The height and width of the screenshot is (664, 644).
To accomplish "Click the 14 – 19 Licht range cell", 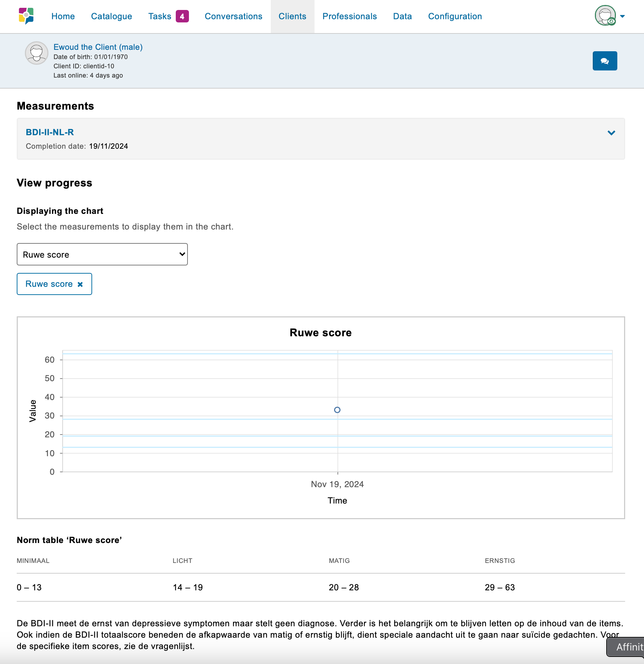I will [188, 587].
